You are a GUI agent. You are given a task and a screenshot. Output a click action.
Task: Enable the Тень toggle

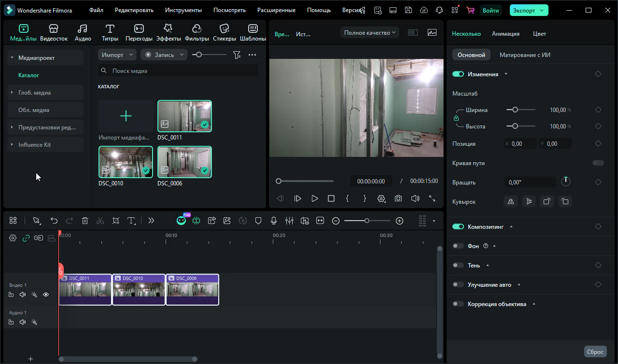click(x=458, y=266)
